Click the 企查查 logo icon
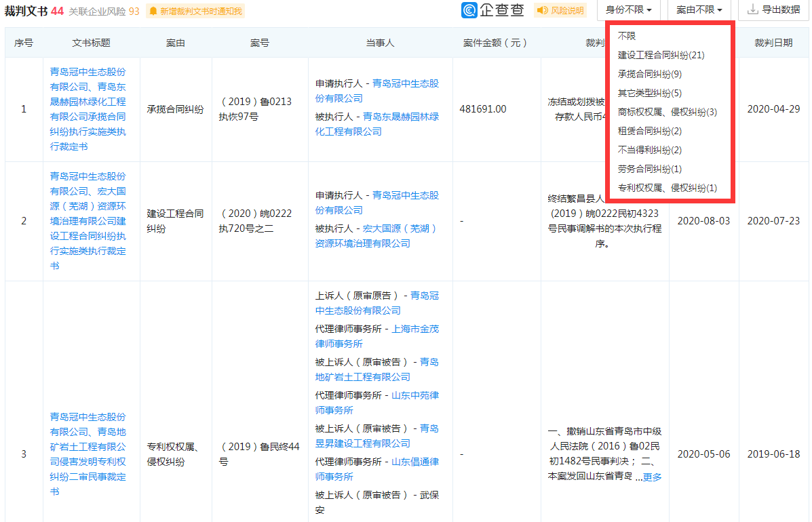Image resolution: width=812 pixels, height=522 pixels. 469,9
